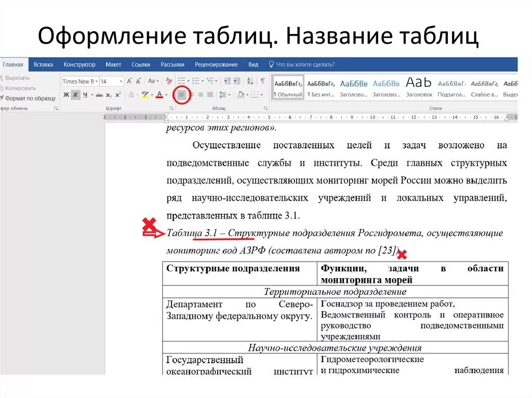Click the Копировать button
The width and height of the screenshot is (532, 398).
18,88
